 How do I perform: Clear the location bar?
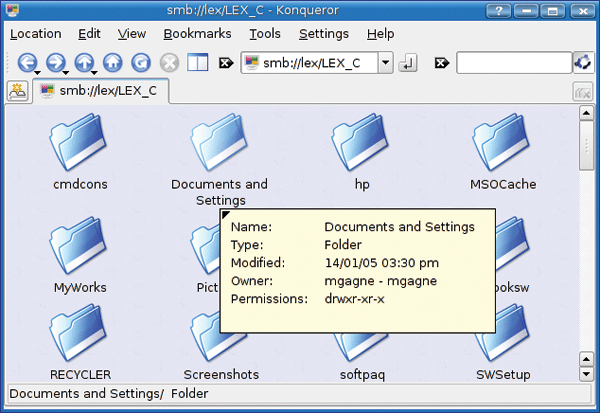pyautogui.click(x=226, y=63)
